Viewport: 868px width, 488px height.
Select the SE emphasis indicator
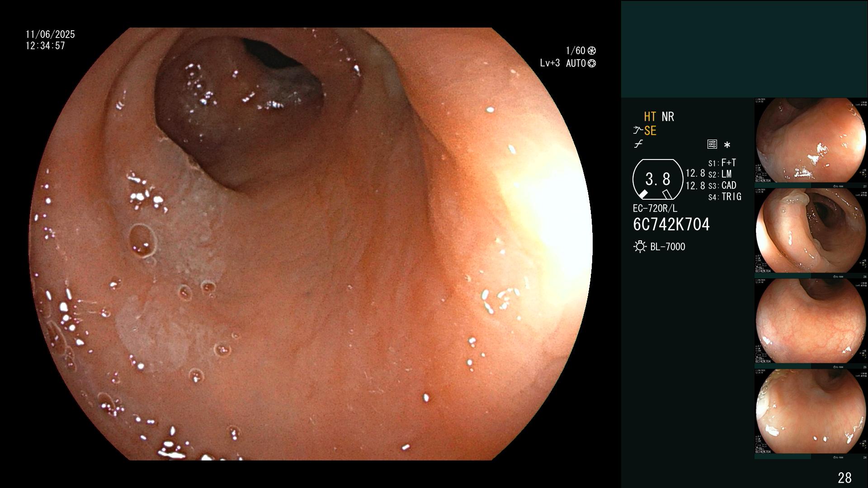[x=650, y=131]
